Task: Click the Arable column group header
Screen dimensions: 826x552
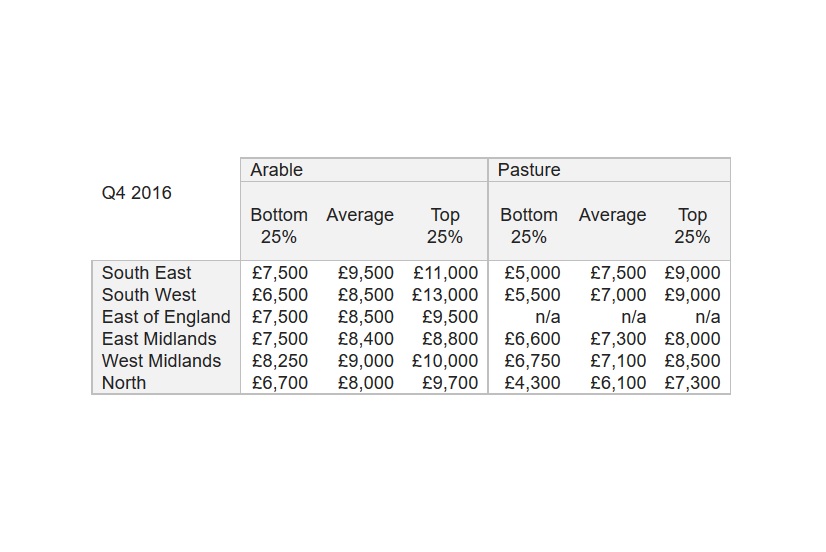Action: 276,170
